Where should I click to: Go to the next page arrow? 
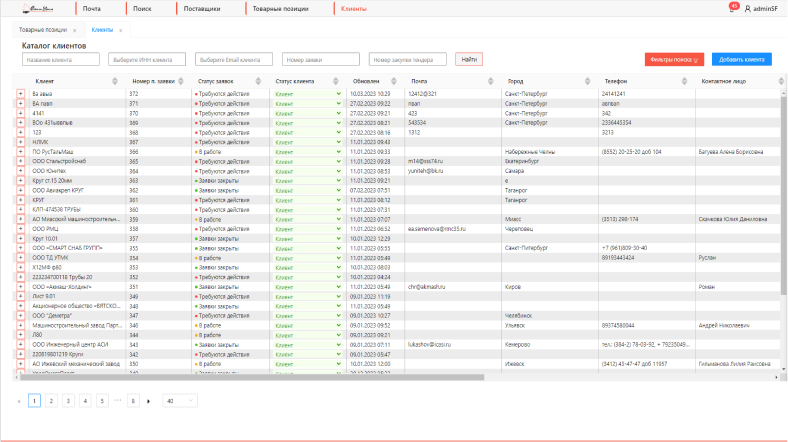[x=149, y=401]
